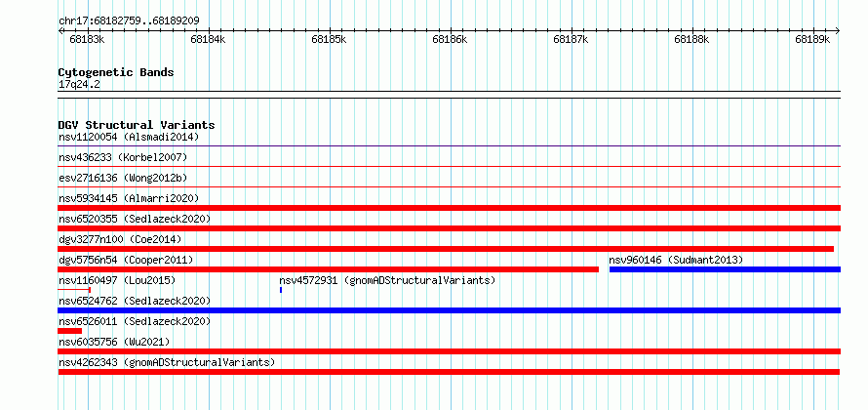Click the 17q24.2 band bar
868x410 pixels.
pyautogui.click(x=449, y=95)
